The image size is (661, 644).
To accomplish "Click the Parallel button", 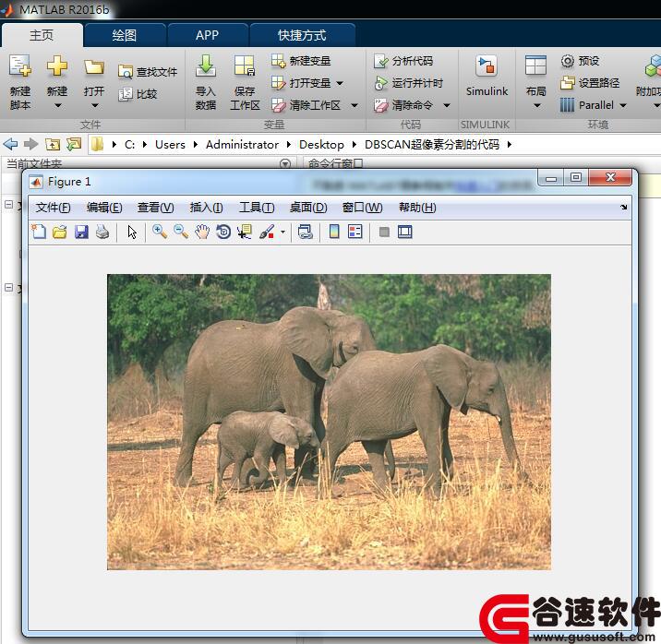I will [x=587, y=105].
